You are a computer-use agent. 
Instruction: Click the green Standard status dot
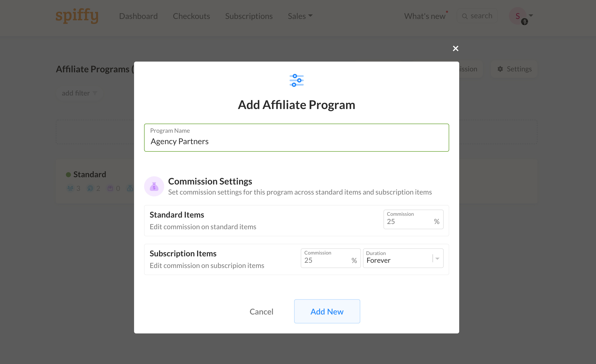(x=68, y=174)
